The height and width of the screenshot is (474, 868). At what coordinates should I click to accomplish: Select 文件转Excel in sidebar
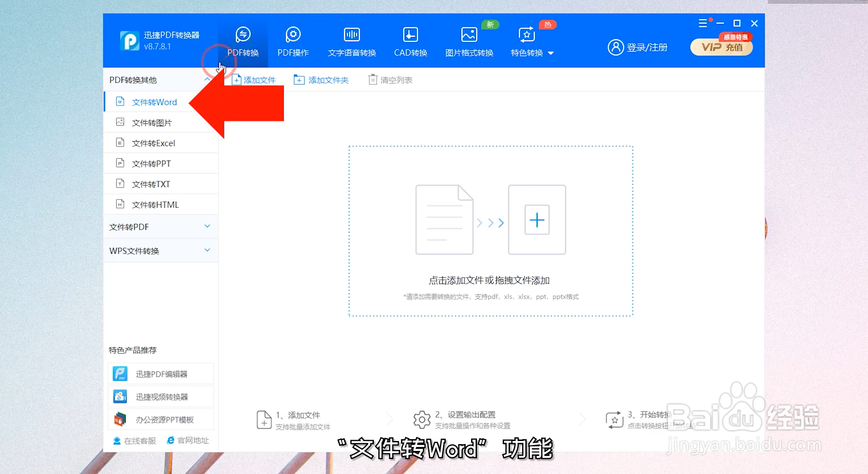[161, 143]
